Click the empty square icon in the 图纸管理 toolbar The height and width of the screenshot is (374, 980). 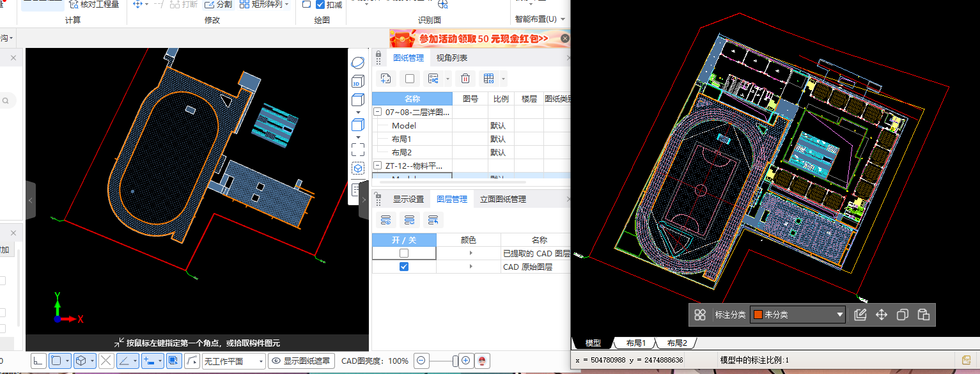410,79
